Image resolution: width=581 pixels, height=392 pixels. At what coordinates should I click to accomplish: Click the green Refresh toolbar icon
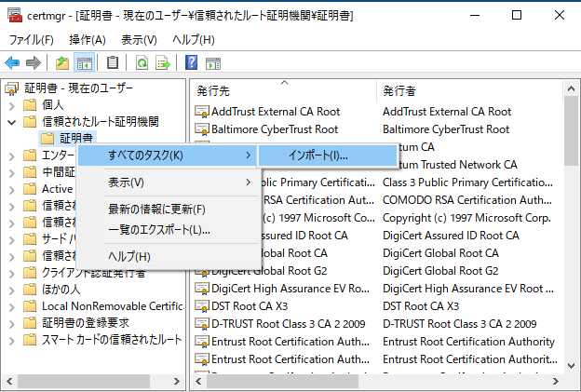point(142,63)
